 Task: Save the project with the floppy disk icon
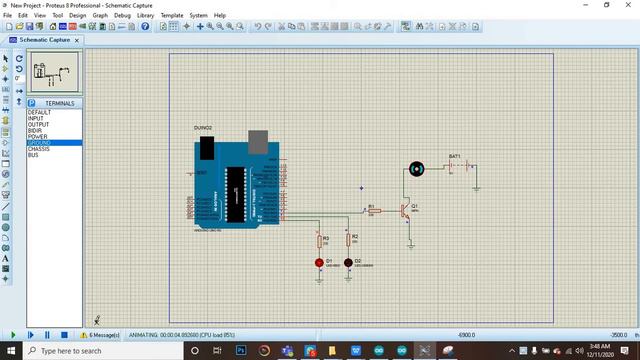tap(29, 27)
